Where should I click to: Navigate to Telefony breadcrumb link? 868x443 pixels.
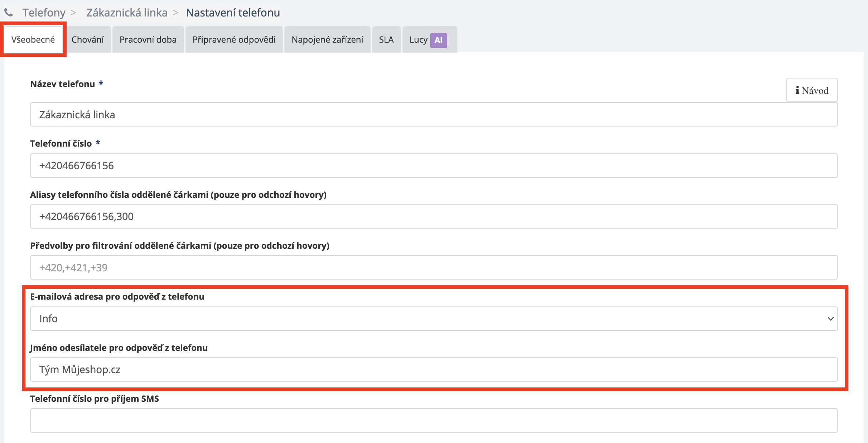(x=44, y=13)
